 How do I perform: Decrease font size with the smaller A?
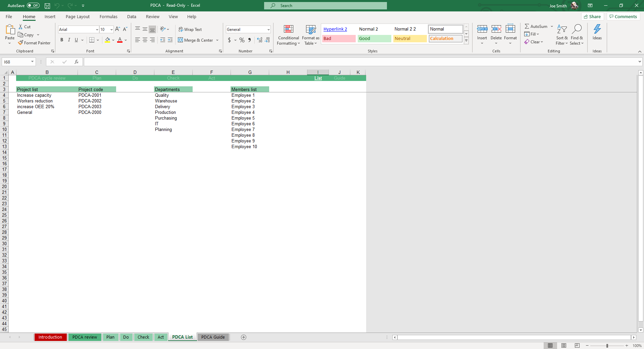click(x=125, y=30)
